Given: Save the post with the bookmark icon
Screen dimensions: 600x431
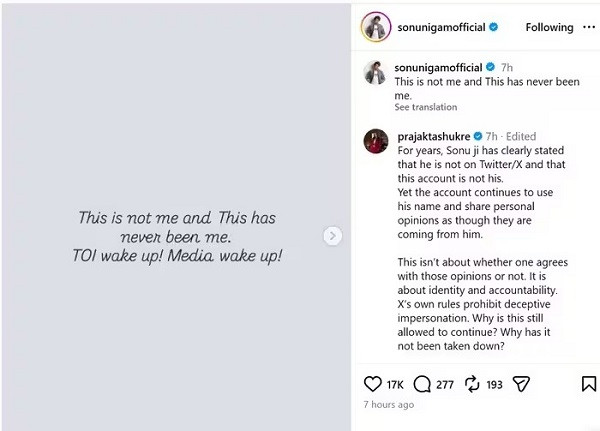Looking at the screenshot, I should tap(589, 384).
